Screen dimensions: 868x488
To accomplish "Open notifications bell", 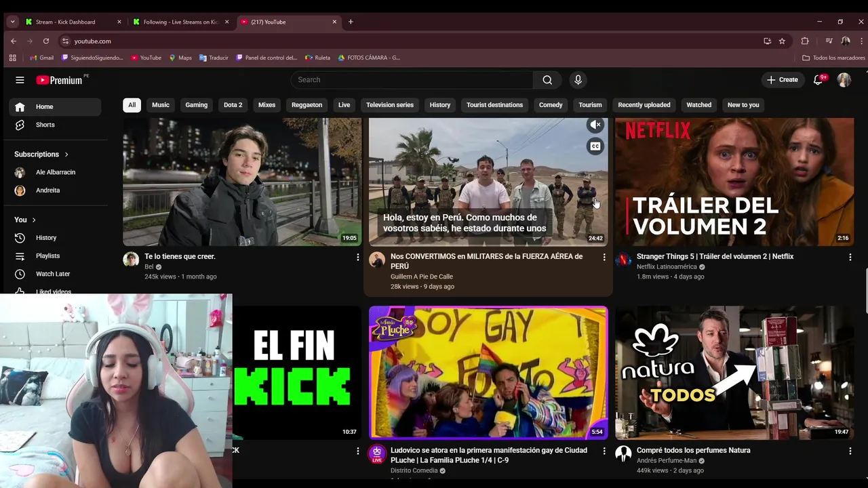I will 819,80.
